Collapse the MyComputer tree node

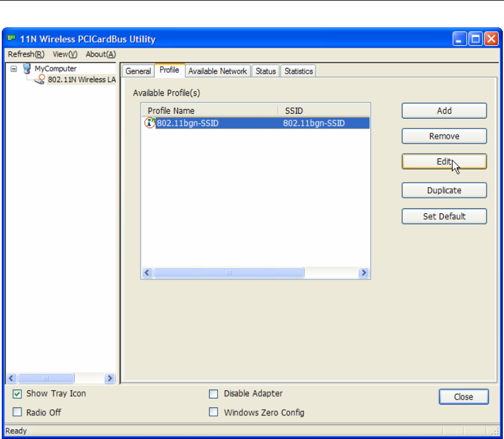[14, 69]
